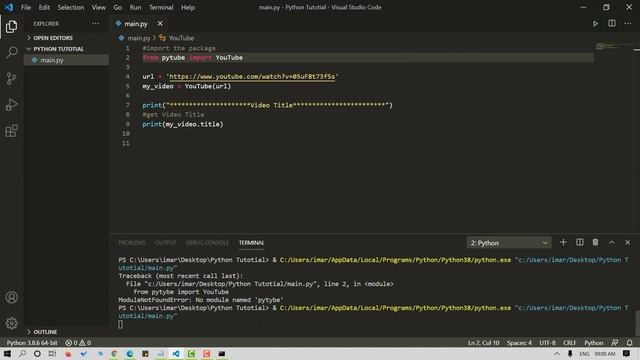Collapse the Python Tutotial folder section

67,49
